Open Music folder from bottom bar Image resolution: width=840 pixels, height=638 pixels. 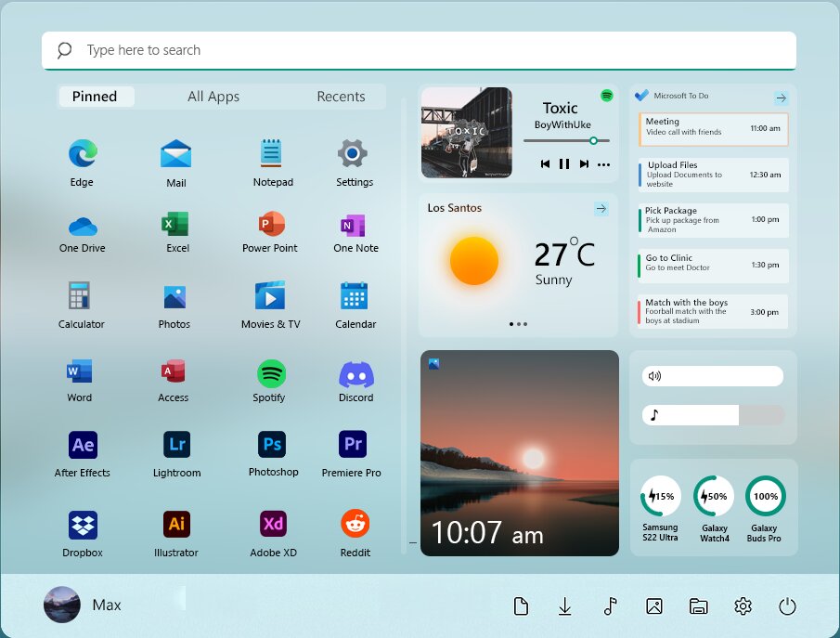610,606
